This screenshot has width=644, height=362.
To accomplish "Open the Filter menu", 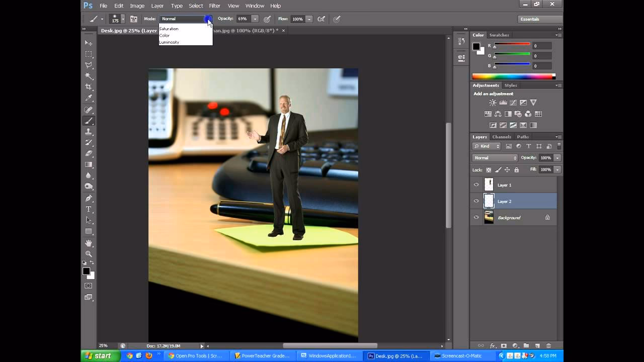I will click(214, 6).
